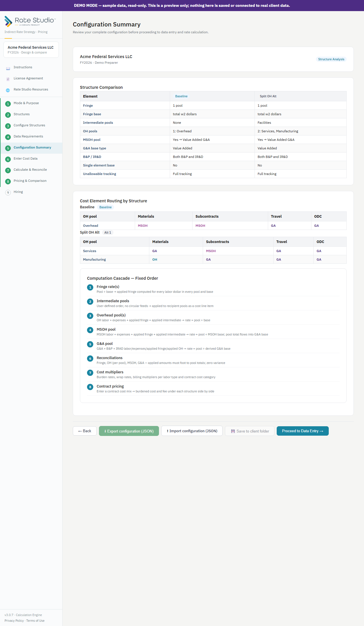Open Rate Studio Resources
364x626 pixels.
(x=31, y=90)
